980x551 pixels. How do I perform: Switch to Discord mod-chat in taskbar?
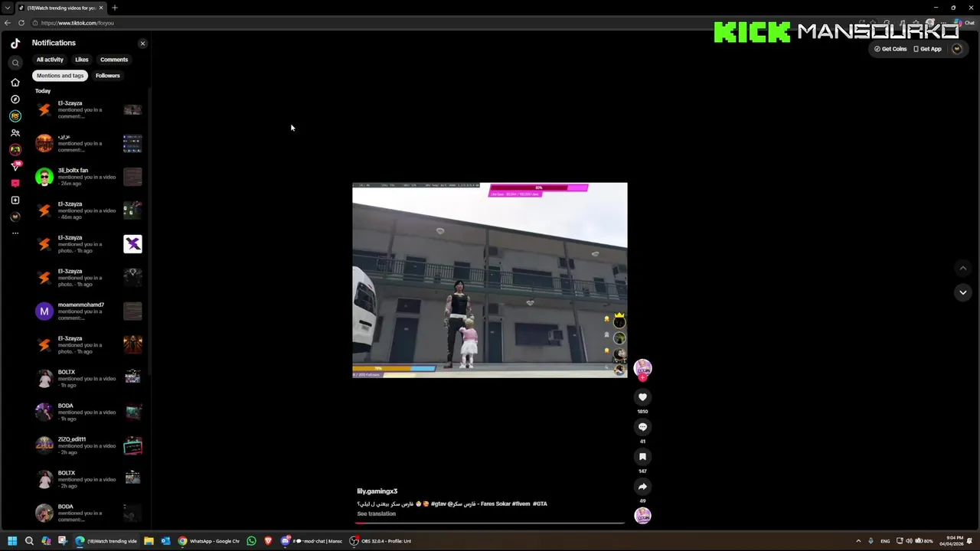click(x=312, y=541)
